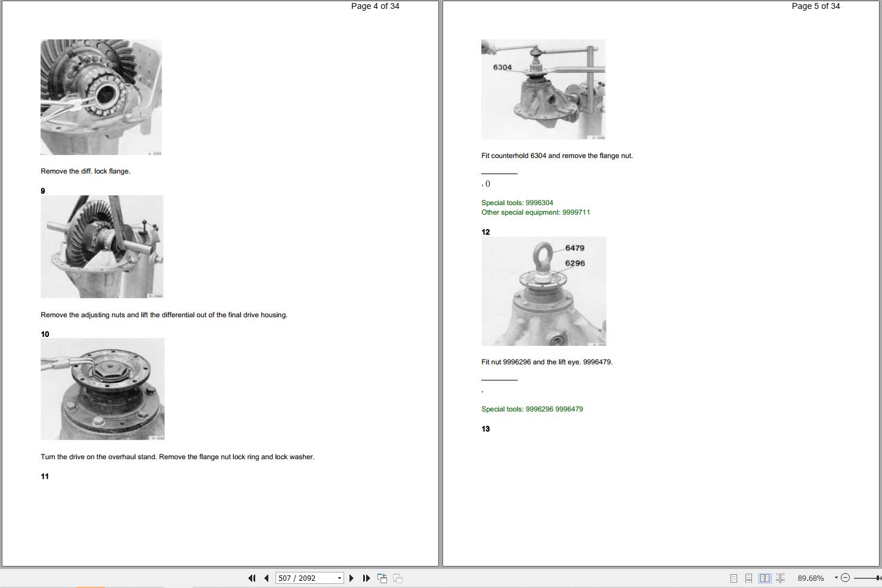Click the go to previous view icon
This screenshot has width=882, height=588.
click(x=382, y=578)
